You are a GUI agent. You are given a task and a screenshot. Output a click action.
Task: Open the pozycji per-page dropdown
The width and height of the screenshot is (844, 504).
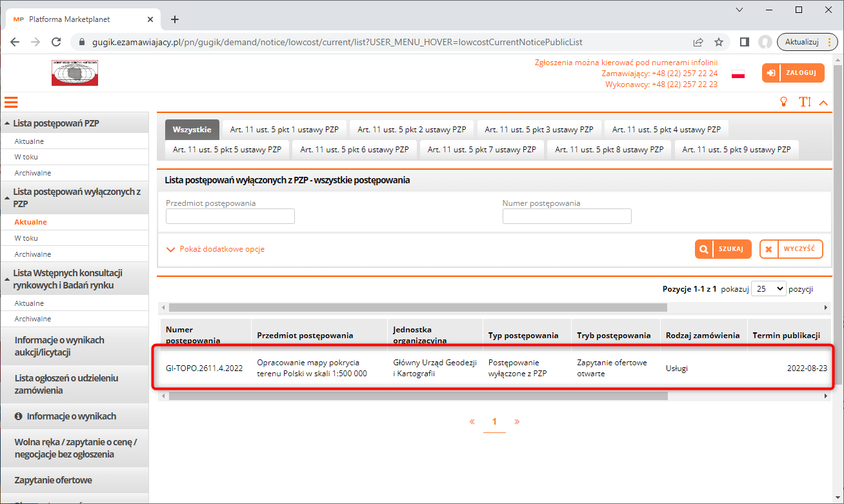coord(769,289)
